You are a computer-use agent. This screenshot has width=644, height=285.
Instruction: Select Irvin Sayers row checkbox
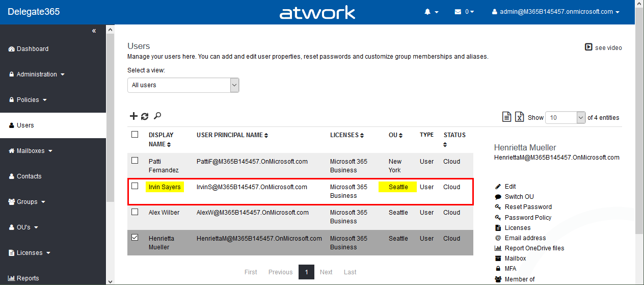click(x=135, y=186)
